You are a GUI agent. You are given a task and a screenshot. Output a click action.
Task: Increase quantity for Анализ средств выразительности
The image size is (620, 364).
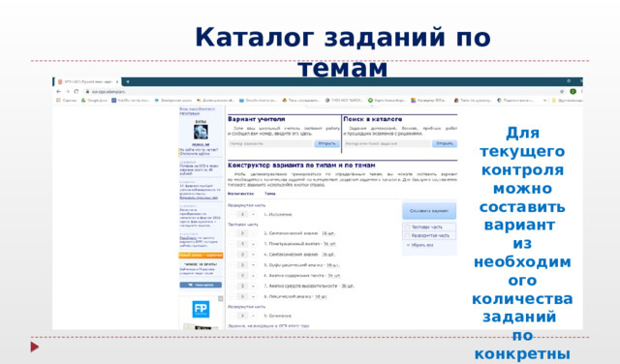click(x=254, y=286)
